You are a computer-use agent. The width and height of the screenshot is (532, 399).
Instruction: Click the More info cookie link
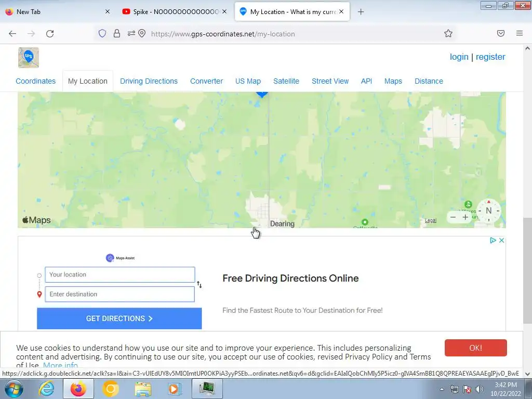coord(60,365)
